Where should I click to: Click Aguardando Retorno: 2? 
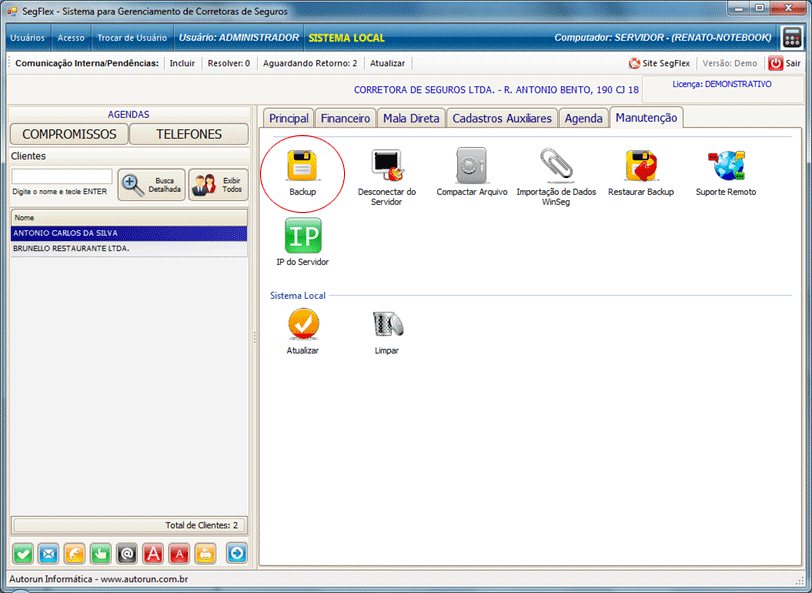[310, 63]
